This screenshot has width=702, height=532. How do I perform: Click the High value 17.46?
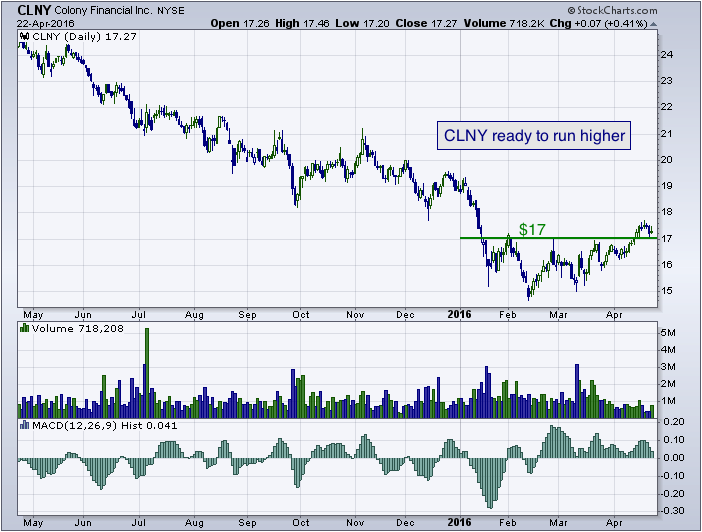pyautogui.click(x=316, y=23)
